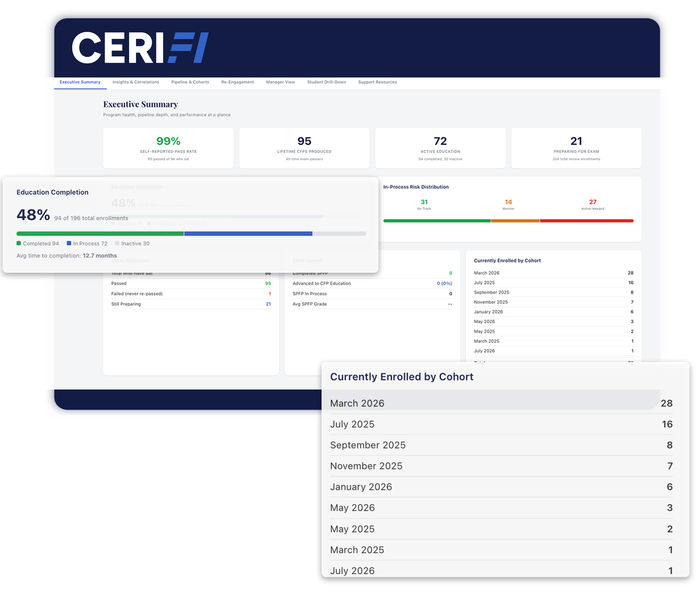Screen dimensions: 700x612
Task: Go to the Pipeline & Cohorts tab
Action: point(190,82)
